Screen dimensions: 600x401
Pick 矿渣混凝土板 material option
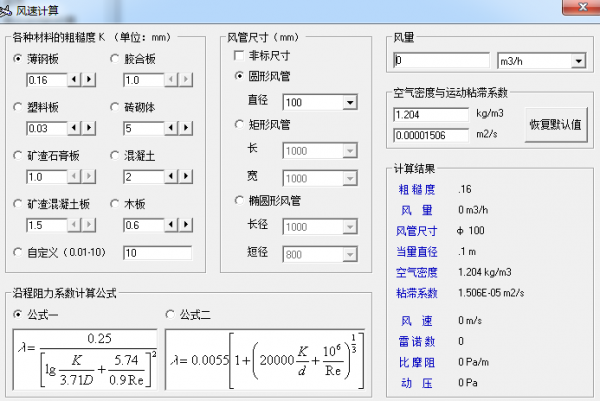(17, 204)
